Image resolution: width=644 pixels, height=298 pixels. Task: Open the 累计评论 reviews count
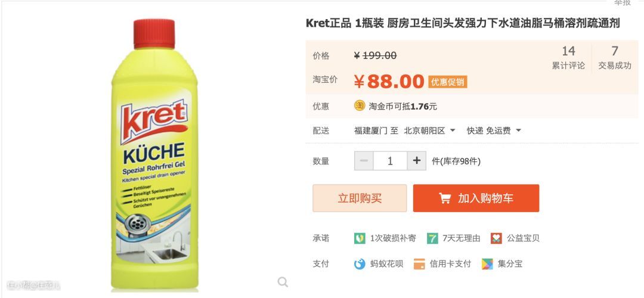[x=568, y=57]
